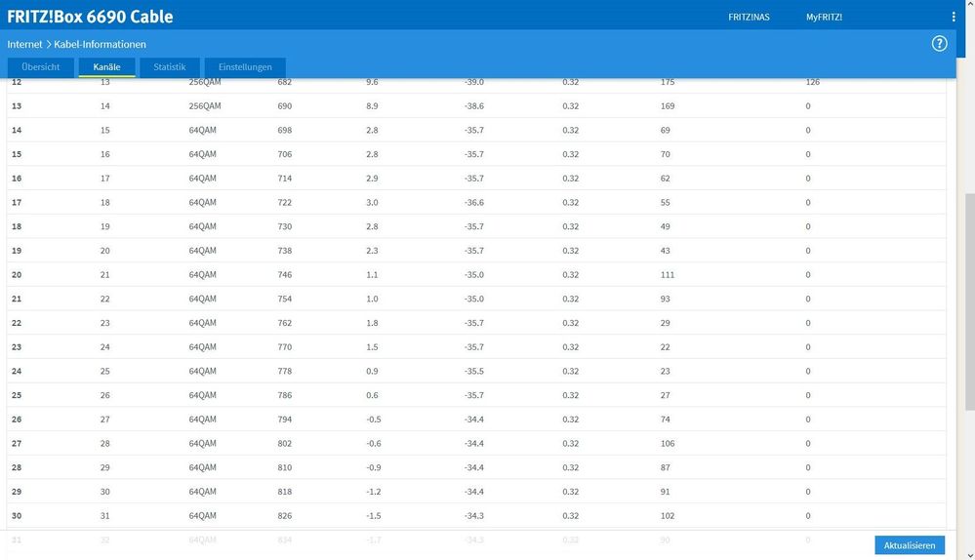
Task: Click the -36.6 value in row 17
Action: click(473, 203)
